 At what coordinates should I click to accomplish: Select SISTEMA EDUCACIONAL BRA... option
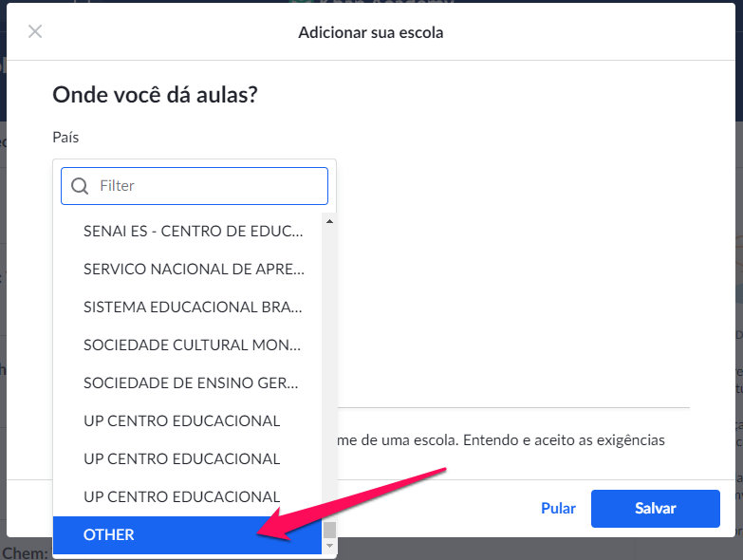187,307
